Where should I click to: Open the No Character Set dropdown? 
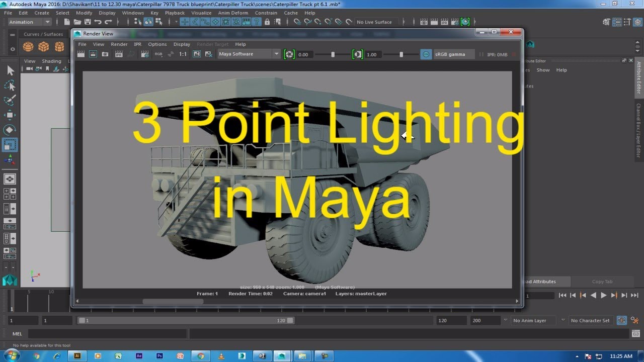591,320
